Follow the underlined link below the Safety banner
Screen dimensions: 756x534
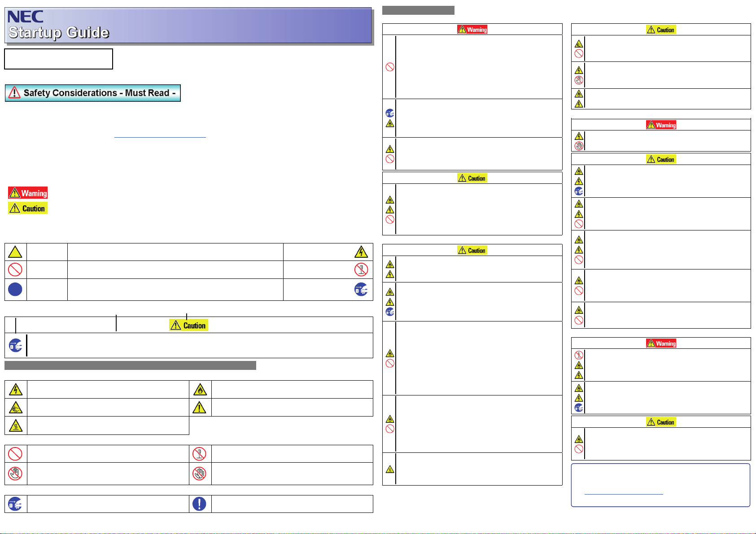click(x=160, y=136)
